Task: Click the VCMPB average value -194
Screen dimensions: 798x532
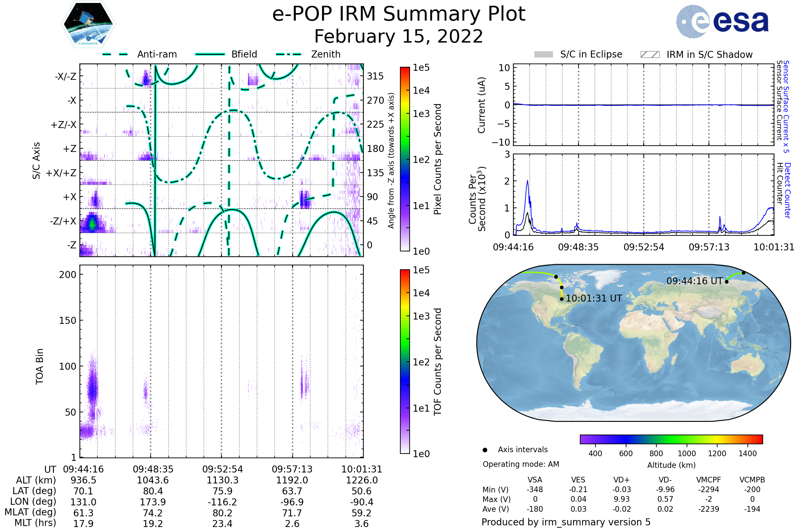Action: pyautogui.click(x=752, y=509)
